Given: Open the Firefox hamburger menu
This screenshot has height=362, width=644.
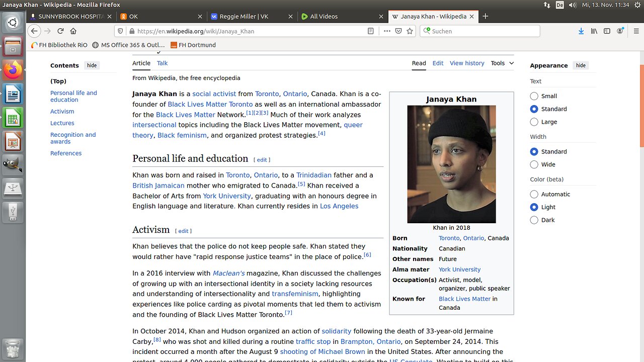Looking at the screenshot, I should click(636, 31).
